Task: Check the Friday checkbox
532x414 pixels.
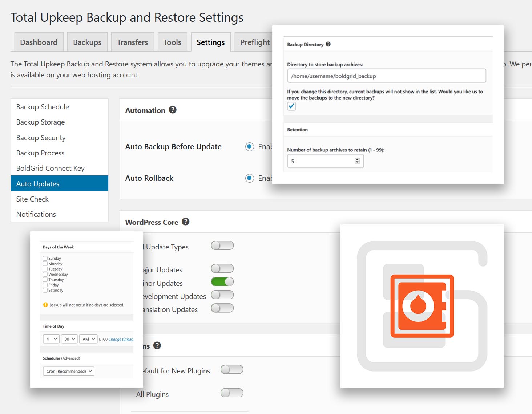Action: (x=45, y=285)
